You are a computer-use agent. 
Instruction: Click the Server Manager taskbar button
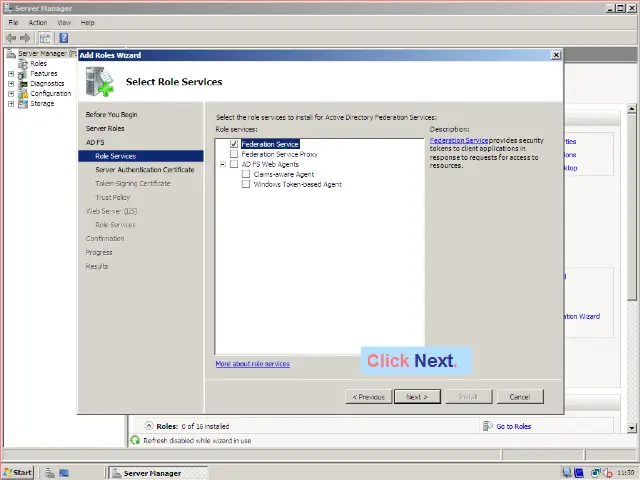[x=158, y=473]
